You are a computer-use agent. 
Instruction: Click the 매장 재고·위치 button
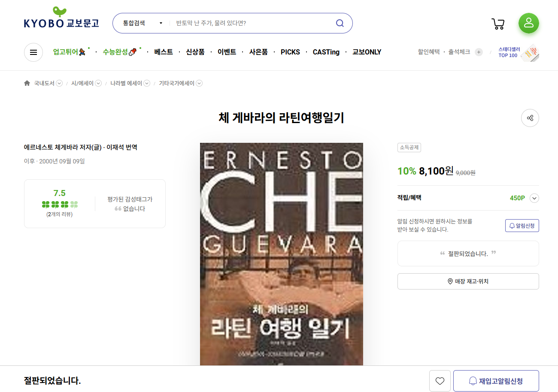(468, 281)
